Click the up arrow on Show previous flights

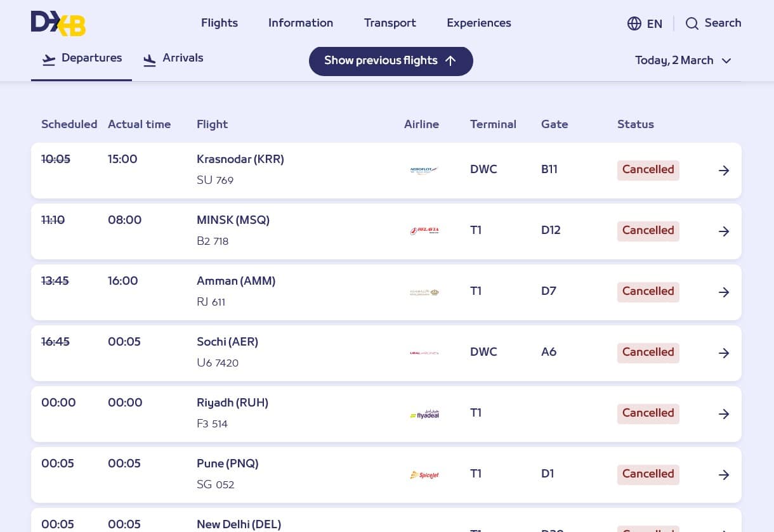coord(450,61)
